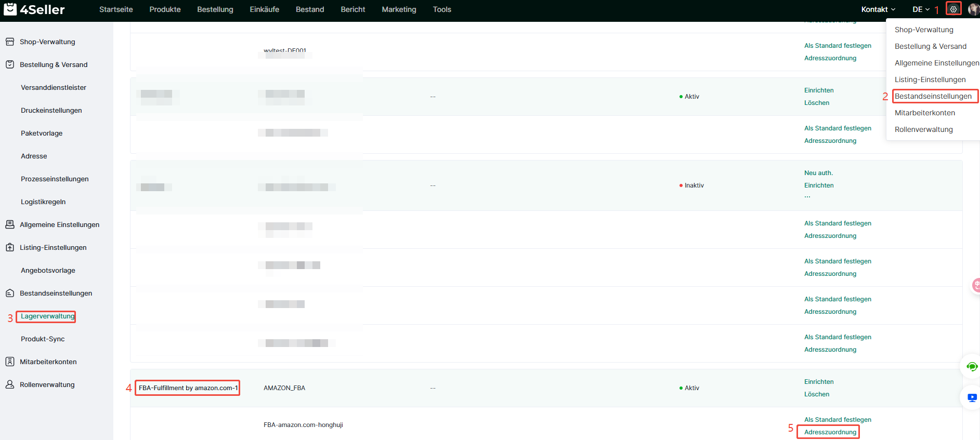Click the Bestandseinstellungen sidebar icon
This screenshot has height=440, width=980.
pyautogui.click(x=10, y=293)
